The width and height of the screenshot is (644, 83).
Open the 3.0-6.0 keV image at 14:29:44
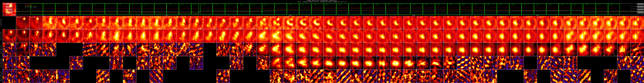click(x=290, y=23)
